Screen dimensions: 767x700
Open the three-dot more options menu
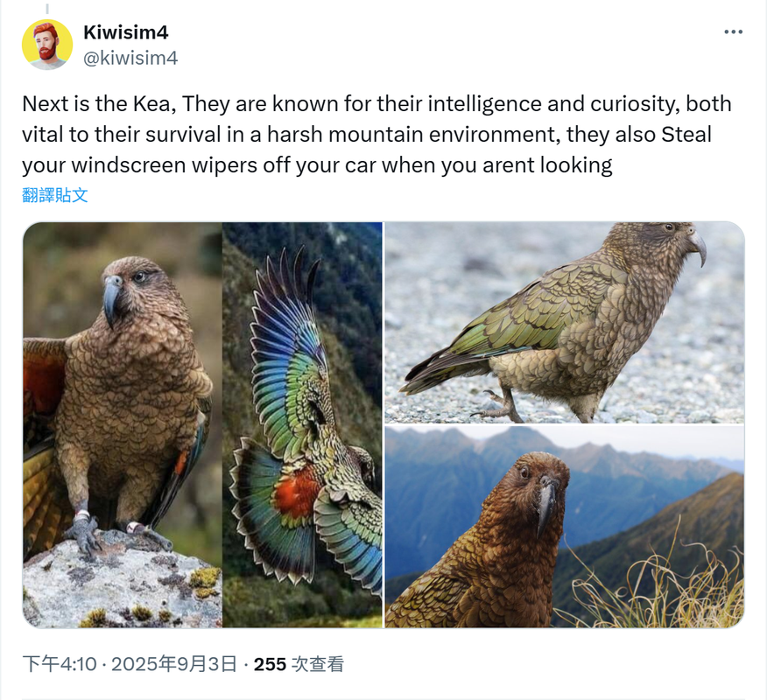point(733,31)
